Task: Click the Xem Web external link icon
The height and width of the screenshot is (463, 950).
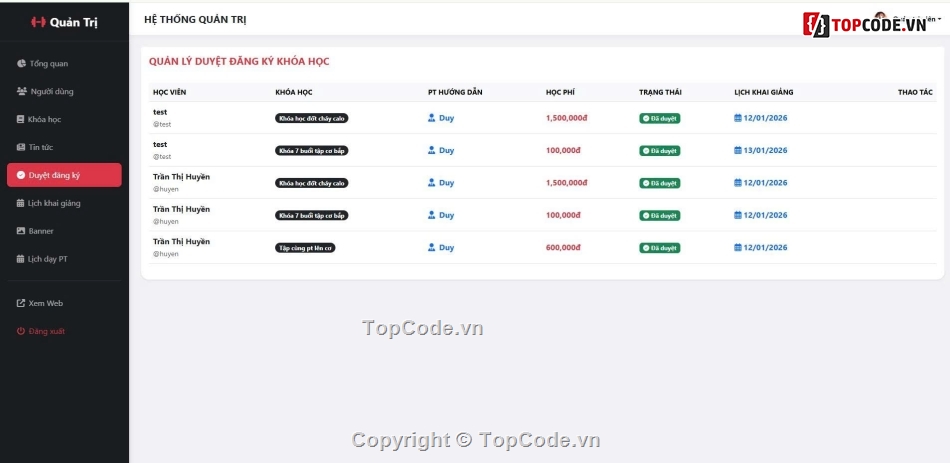Action: [x=21, y=303]
